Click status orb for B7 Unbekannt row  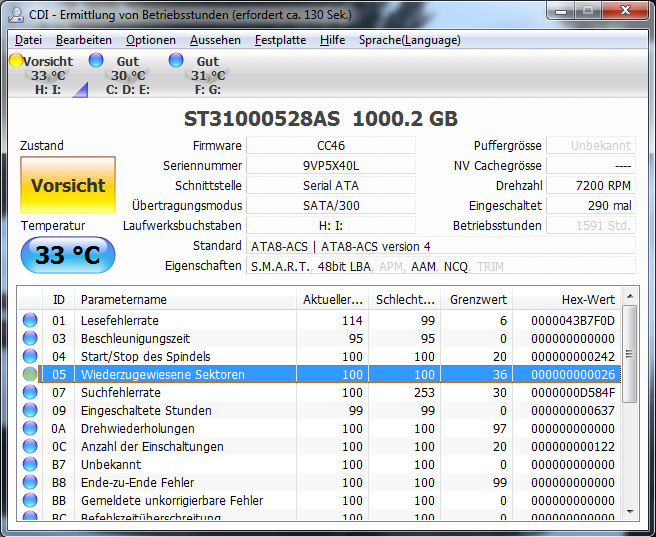30,464
